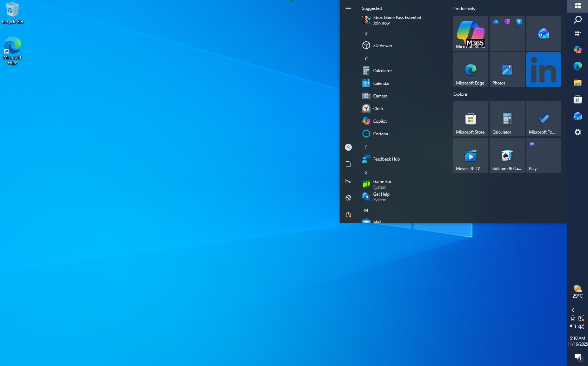Image resolution: width=588 pixels, height=366 pixels.
Task: Open the Feedback Hub app
Action: tap(386, 159)
